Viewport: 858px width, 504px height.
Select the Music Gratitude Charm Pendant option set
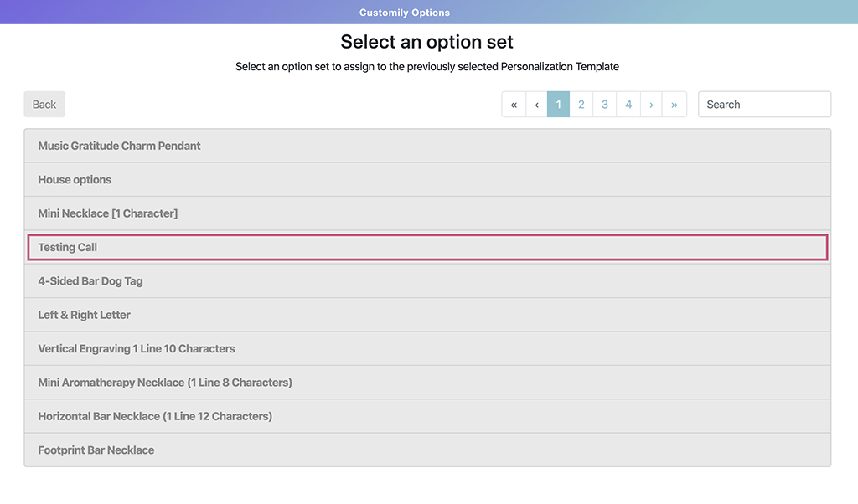click(x=427, y=146)
